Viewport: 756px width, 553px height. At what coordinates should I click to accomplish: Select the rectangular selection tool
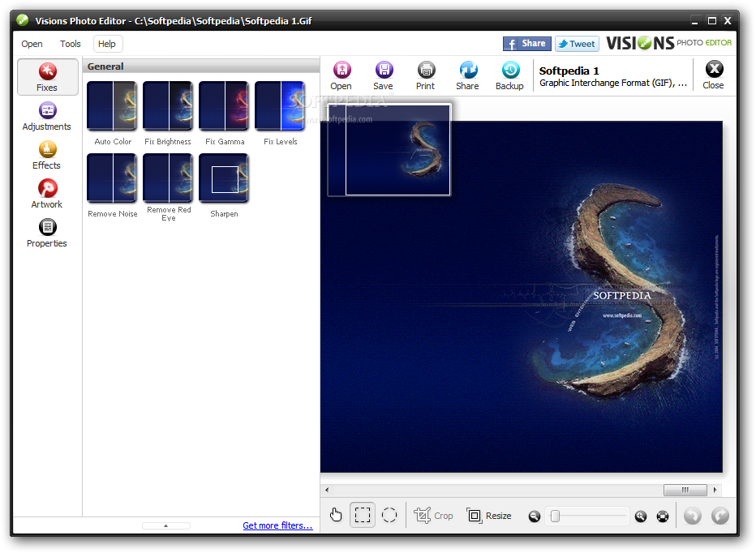[363, 516]
